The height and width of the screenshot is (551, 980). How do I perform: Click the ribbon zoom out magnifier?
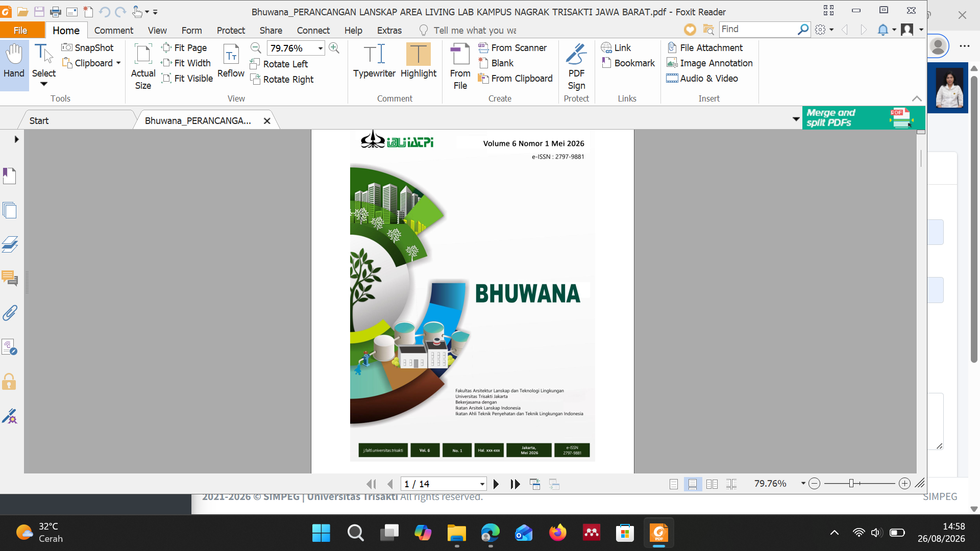click(x=256, y=48)
